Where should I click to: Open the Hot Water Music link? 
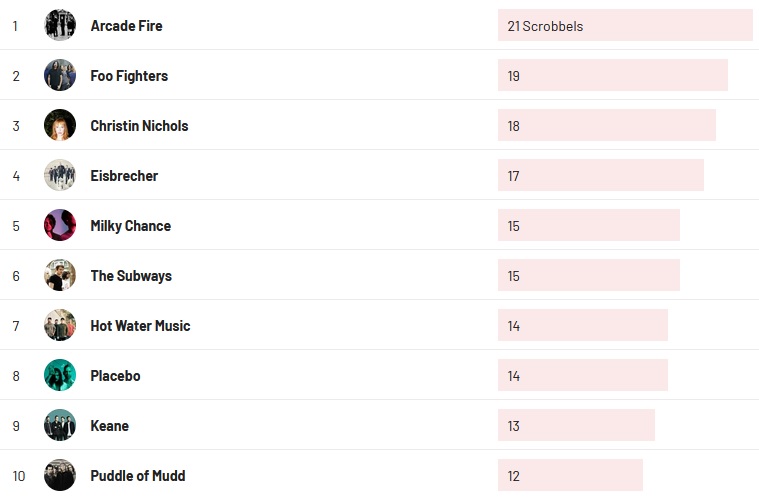(x=140, y=326)
